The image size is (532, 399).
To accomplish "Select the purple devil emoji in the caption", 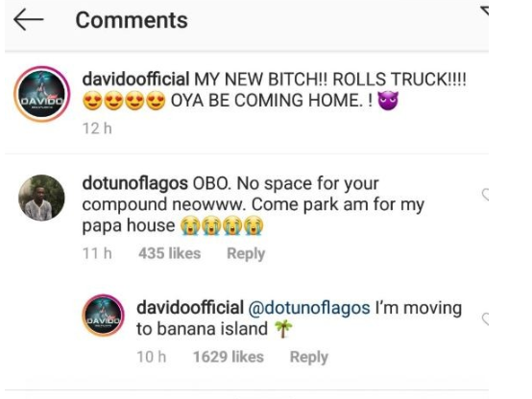I will (x=388, y=101).
